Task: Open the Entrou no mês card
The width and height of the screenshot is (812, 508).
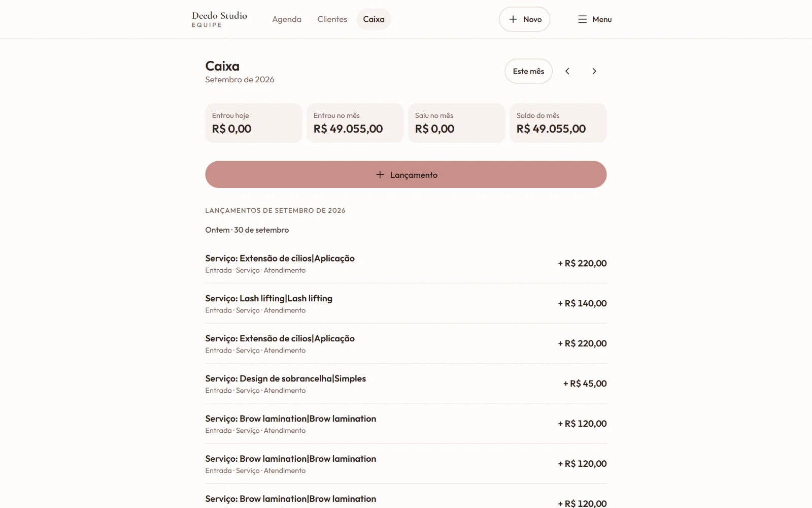Action: point(355,123)
